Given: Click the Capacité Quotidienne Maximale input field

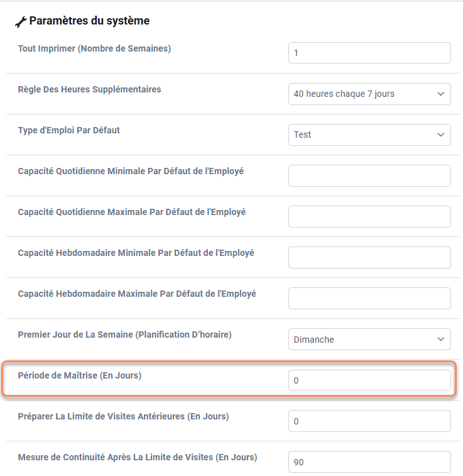Looking at the screenshot, I should tap(369, 217).
